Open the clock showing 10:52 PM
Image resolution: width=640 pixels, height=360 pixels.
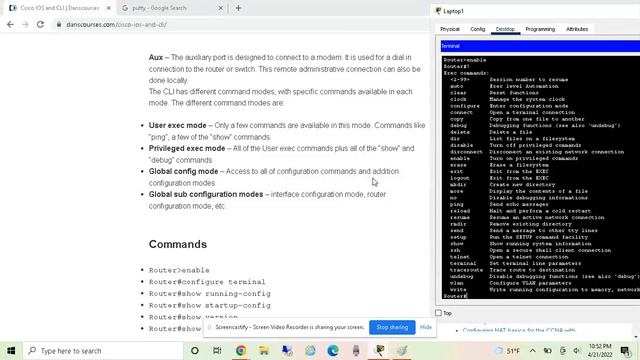(x=600, y=351)
